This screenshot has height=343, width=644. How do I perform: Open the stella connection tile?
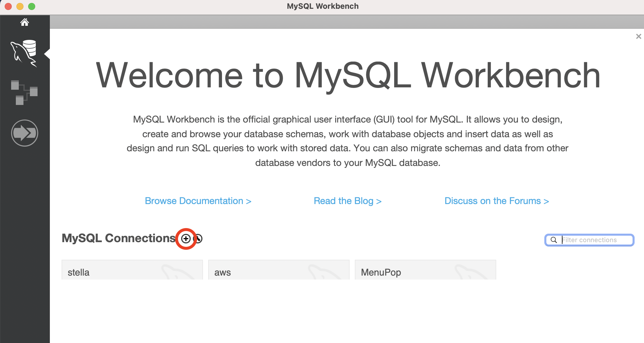tap(132, 270)
